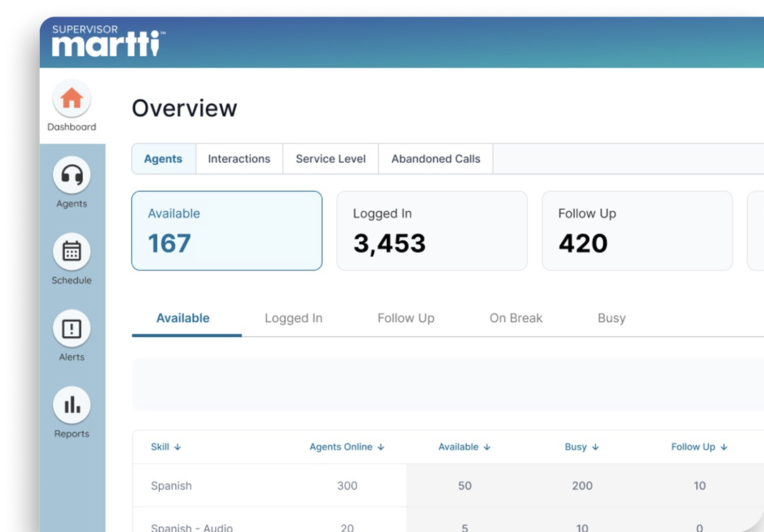764x532 pixels.
Task: Open Reports via the bar chart icon
Action: tap(71, 405)
